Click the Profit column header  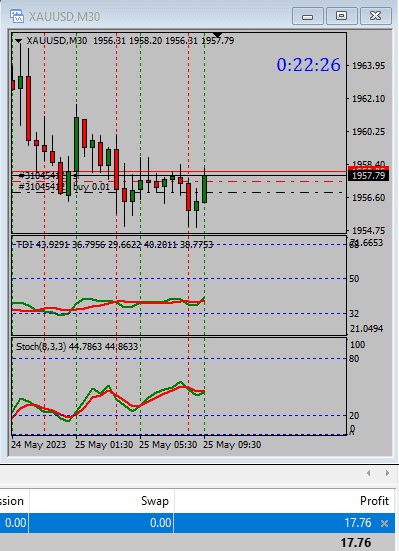[x=374, y=500]
